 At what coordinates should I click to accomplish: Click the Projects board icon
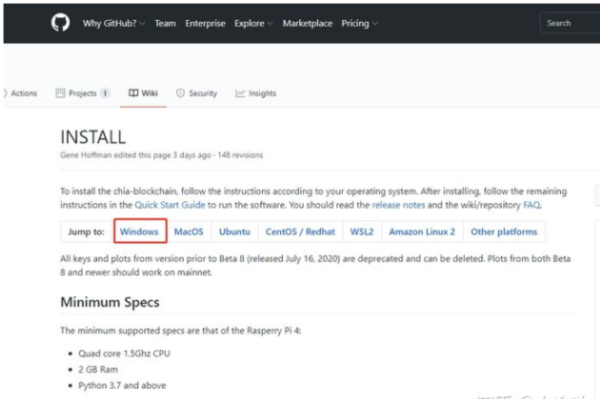pyautogui.click(x=60, y=93)
